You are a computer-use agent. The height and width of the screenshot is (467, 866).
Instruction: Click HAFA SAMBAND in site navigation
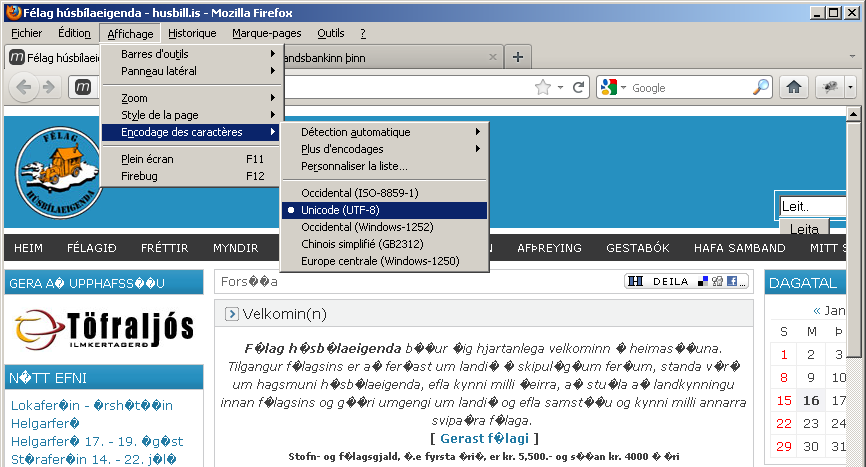coord(740,248)
